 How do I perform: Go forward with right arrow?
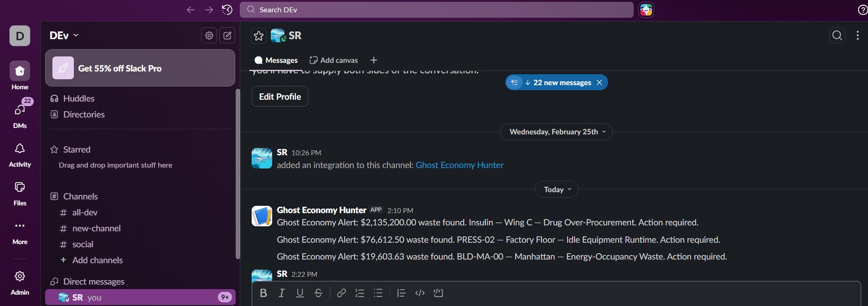(209, 10)
